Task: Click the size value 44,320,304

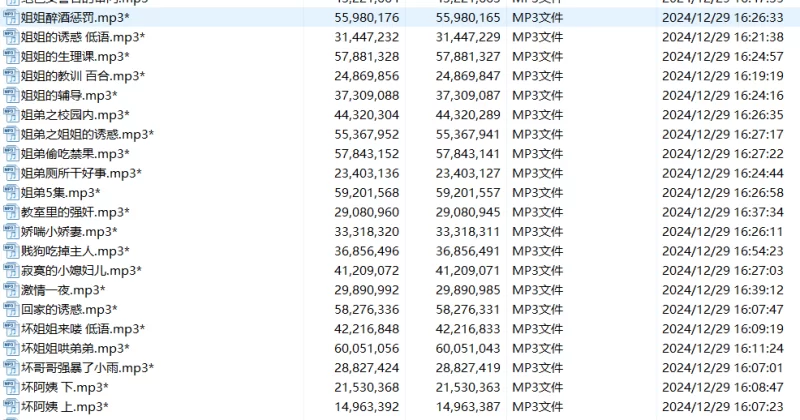Action: pyautogui.click(x=367, y=115)
